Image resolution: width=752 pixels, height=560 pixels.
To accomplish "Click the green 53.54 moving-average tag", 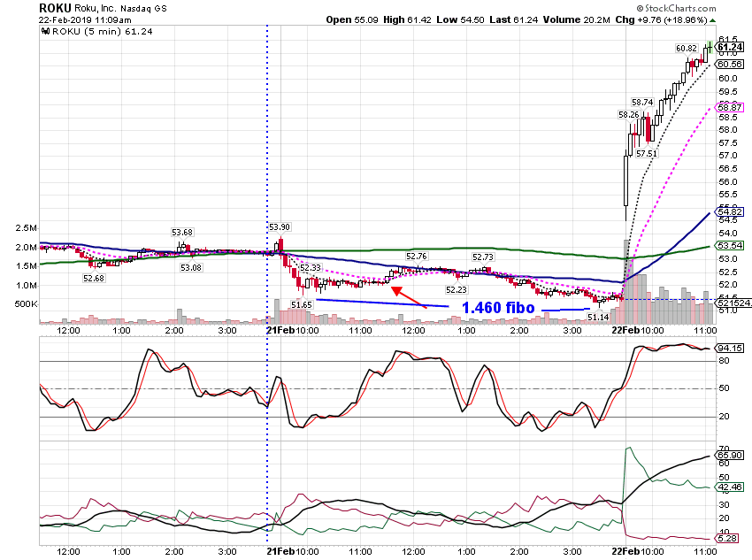I will pyautogui.click(x=730, y=245).
